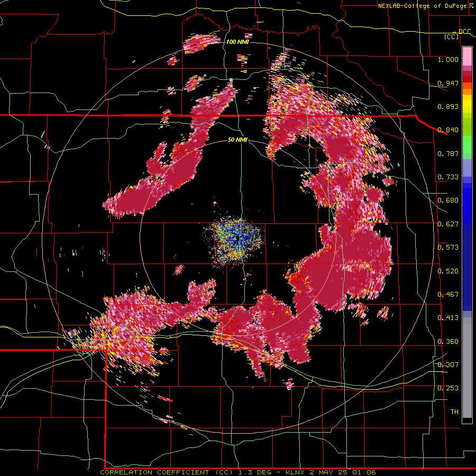Click the 0.520 color scale value

pyautogui.click(x=448, y=271)
